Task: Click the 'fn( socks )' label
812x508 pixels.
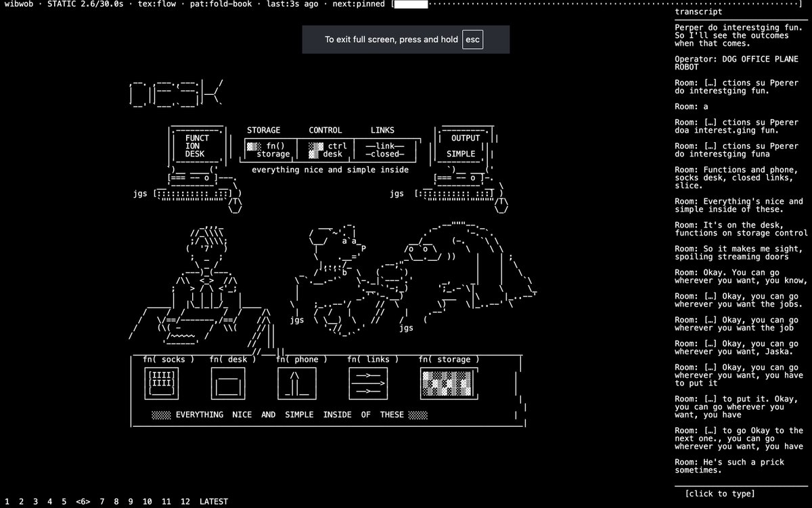Action: click(168, 359)
